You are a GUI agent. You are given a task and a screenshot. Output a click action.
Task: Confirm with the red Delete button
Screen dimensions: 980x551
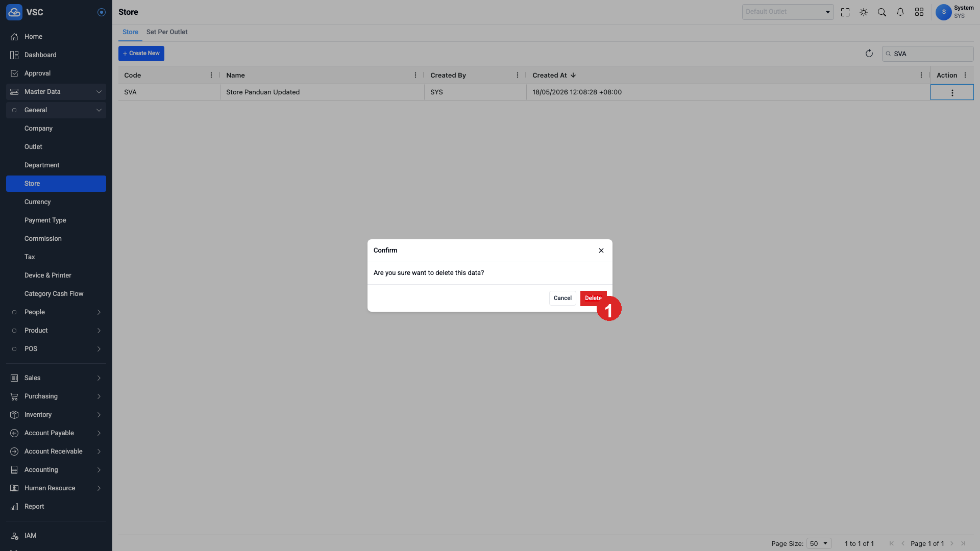593,298
